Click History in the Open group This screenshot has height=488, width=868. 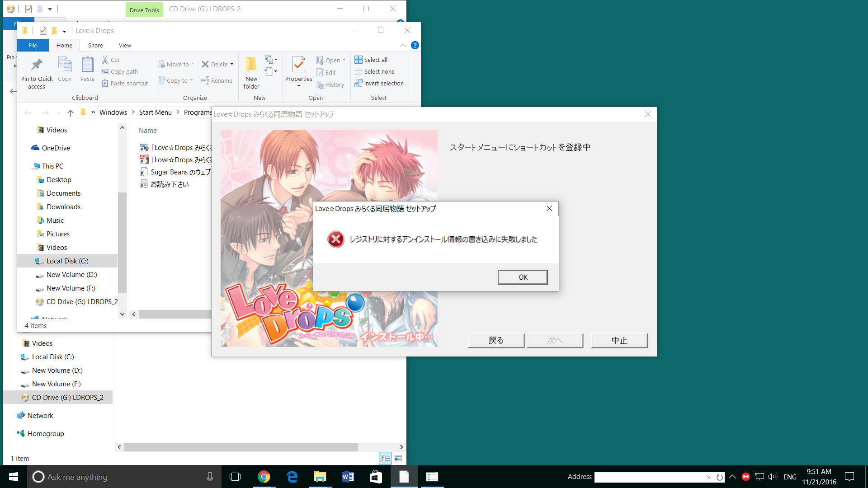(x=330, y=84)
